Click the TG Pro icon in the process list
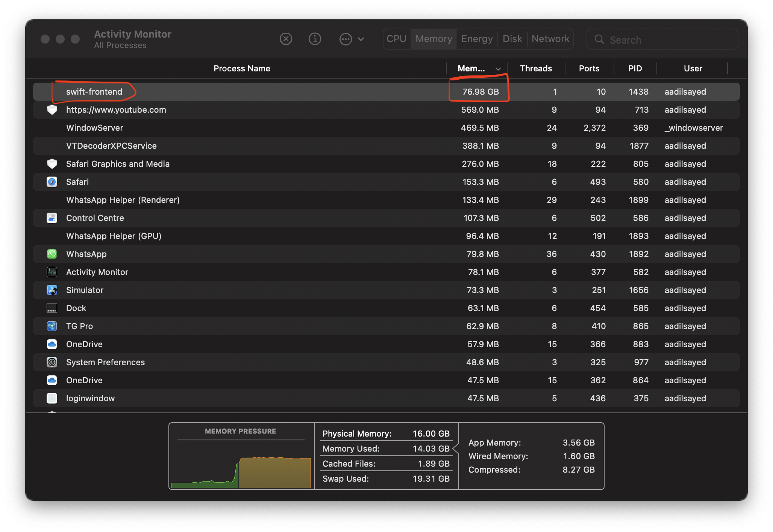The width and height of the screenshot is (773, 532). click(52, 326)
